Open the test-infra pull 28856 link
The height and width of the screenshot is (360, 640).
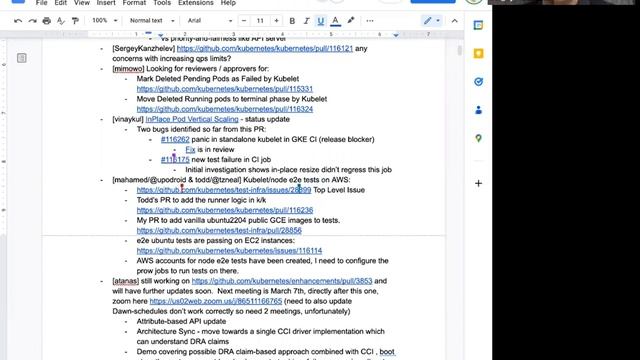click(x=219, y=231)
